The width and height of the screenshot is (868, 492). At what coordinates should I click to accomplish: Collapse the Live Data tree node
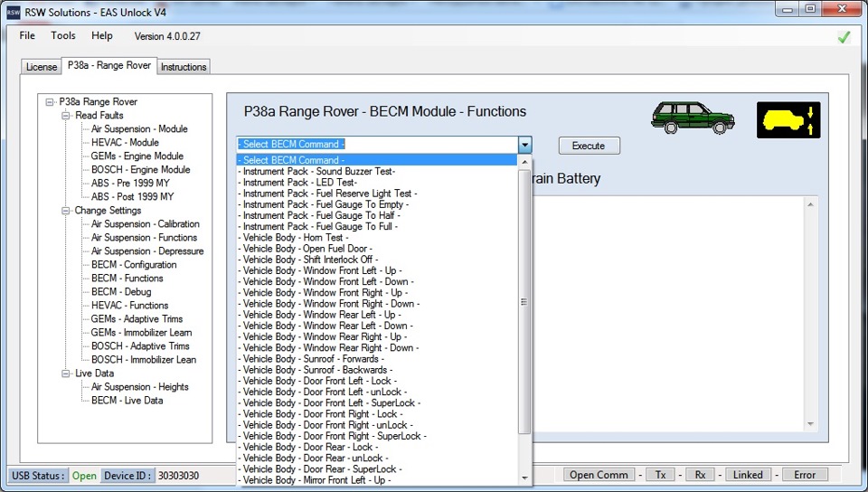[x=65, y=373]
